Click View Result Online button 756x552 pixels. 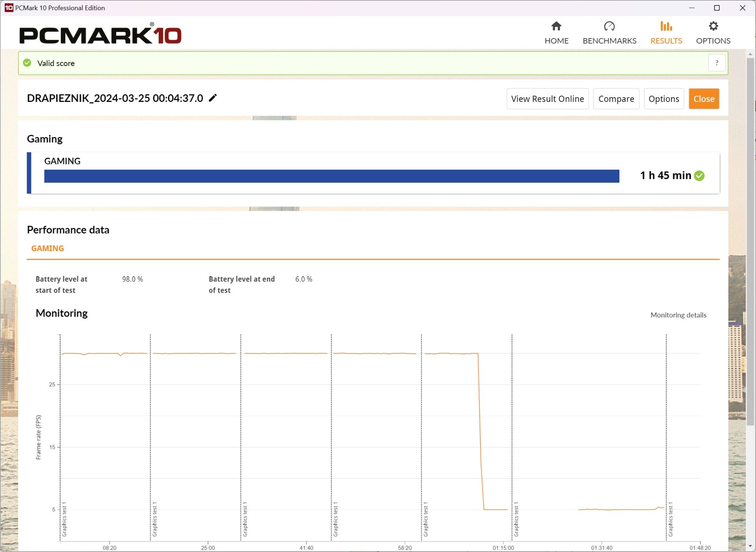(547, 99)
